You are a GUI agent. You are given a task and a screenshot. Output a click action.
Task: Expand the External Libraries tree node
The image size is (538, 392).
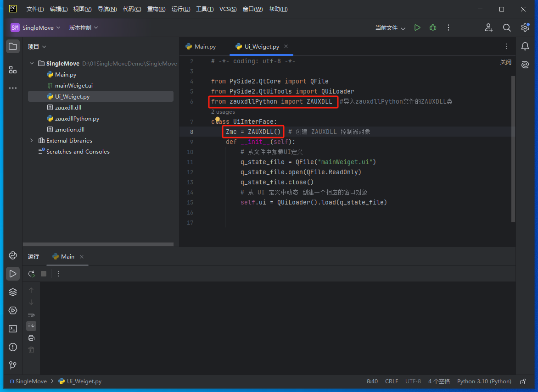click(32, 141)
